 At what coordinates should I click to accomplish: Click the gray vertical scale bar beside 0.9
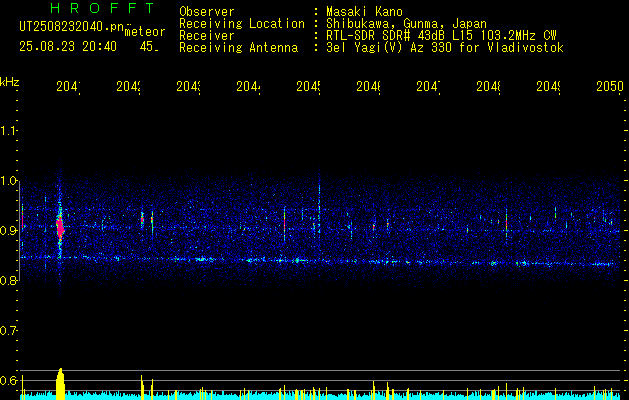[x=19, y=231]
